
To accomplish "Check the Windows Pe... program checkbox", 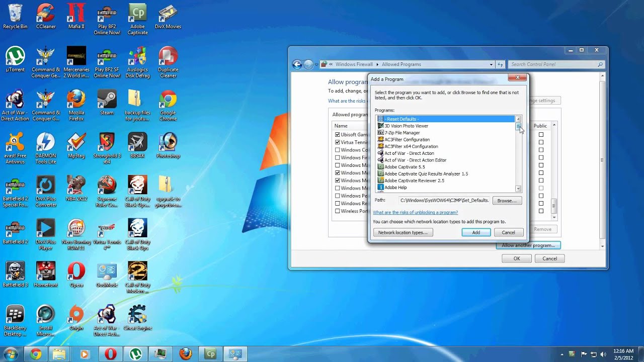I will click(x=338, y=196).
